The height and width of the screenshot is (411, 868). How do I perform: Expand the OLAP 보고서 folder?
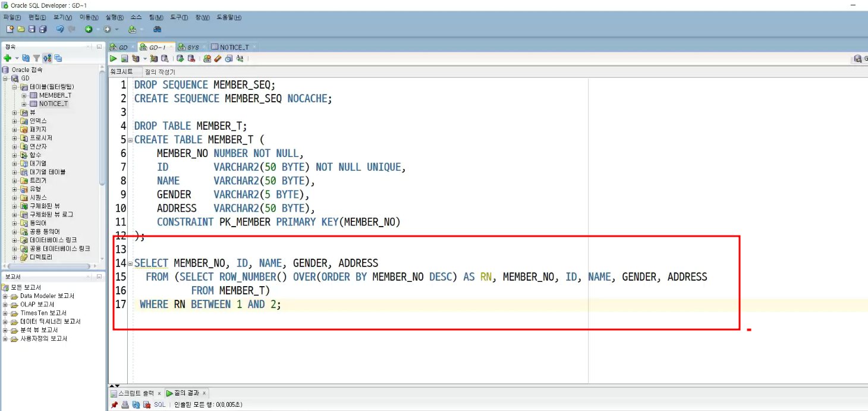click(x=5, y=305)
